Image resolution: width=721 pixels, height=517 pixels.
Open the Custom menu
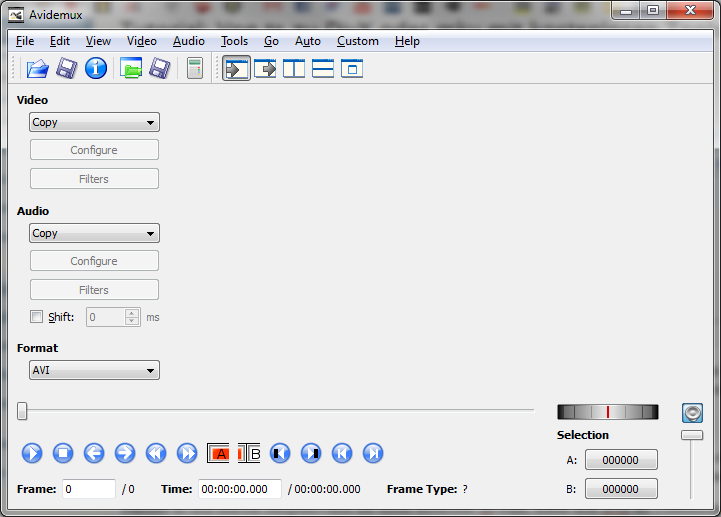[358, 41]
